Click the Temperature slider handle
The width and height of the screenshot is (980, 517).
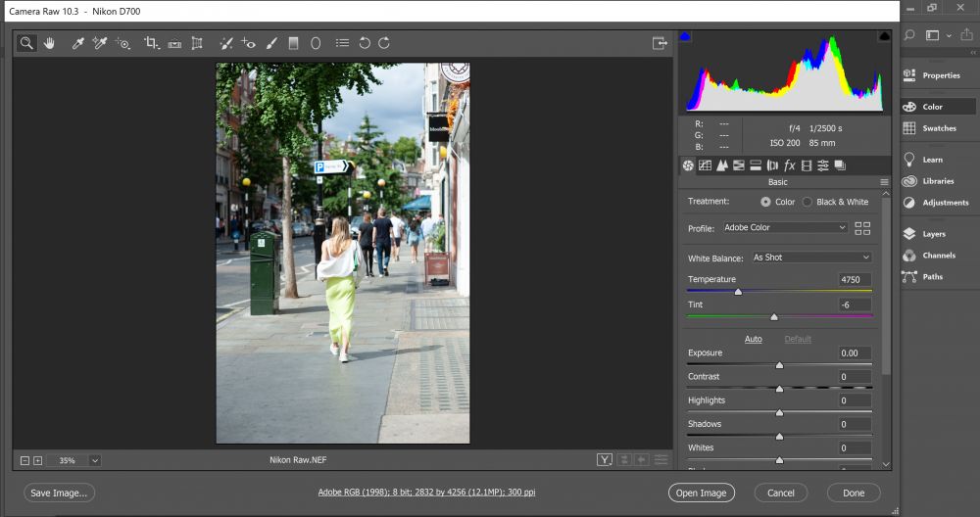[738, 292]
